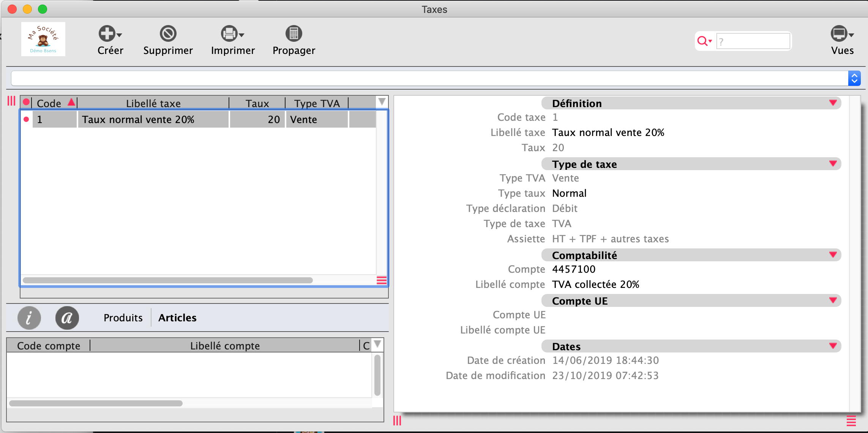Click Libellé taxe value in Définition
Screen dimensions: 868x433
click(x=608, y=133)
